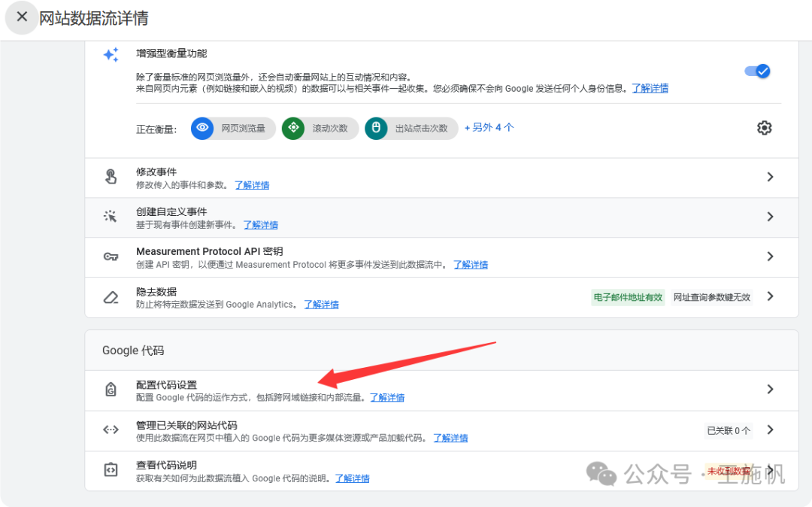The width and height of the screenshot is (812, 507).
Task: Open 了解详情 link for Measurement Protocol
Action: pyautogui.click(x=471, y=265)
